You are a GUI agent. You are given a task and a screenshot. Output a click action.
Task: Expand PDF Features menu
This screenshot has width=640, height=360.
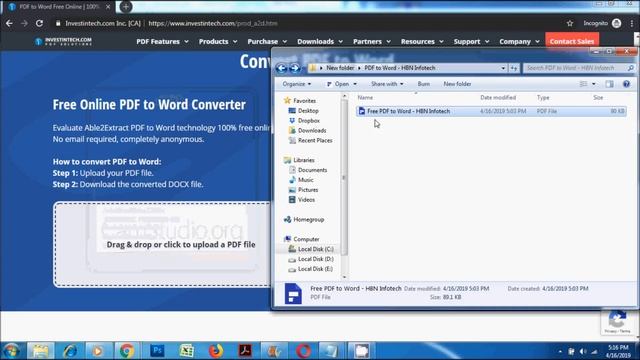pyautogui.click(x=162, y=42)
